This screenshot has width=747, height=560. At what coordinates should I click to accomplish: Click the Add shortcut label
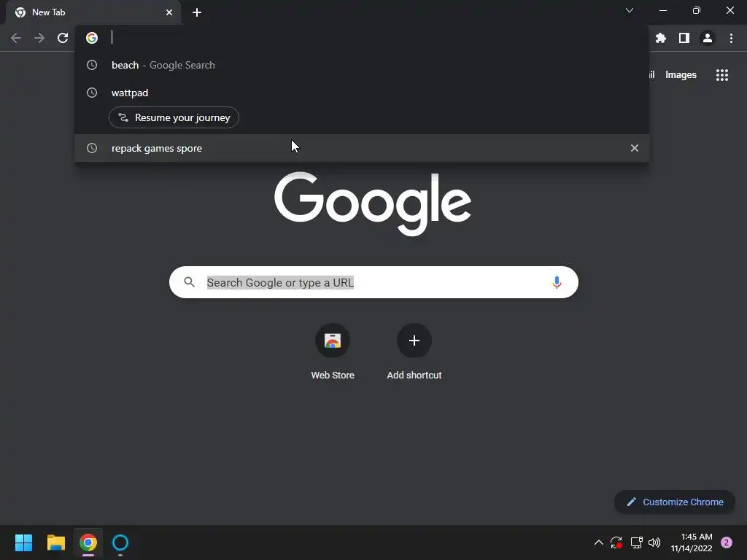point(414,376)
